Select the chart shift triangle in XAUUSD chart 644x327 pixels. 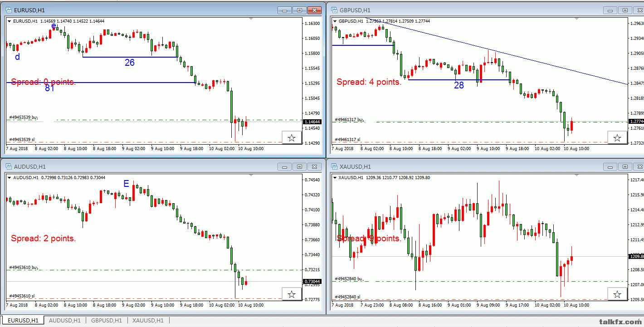(576, 176)
